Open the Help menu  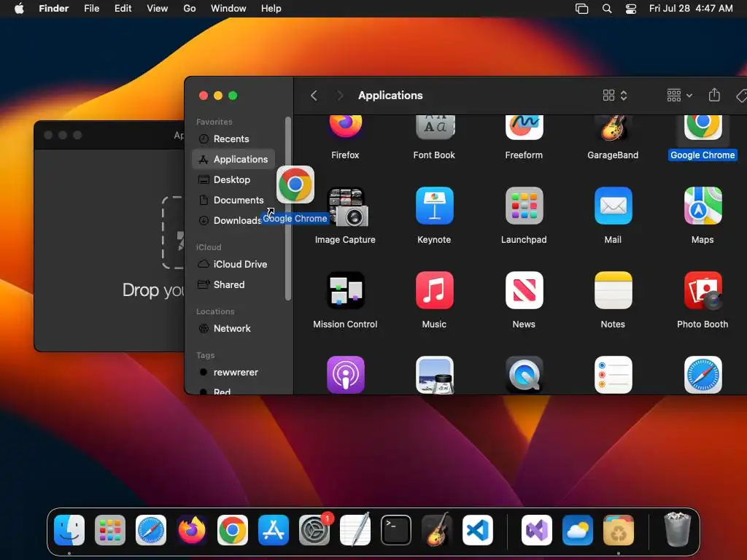tap(271, 9)
